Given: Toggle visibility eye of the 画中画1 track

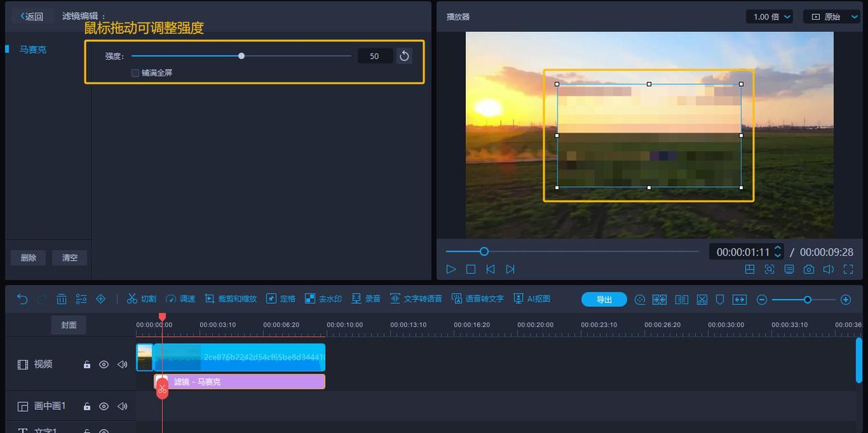Looking at the screenshot, I should pos(104,407).
